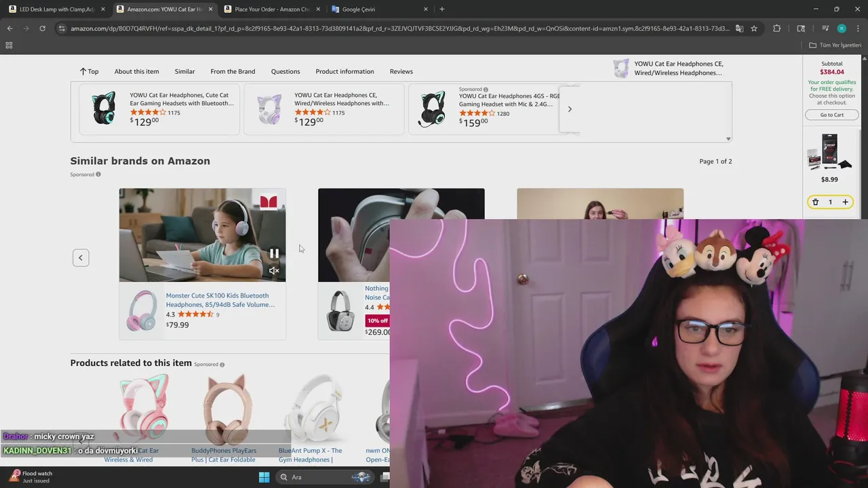
Task: Click the Go to Cart button
Action: (832, 115)
